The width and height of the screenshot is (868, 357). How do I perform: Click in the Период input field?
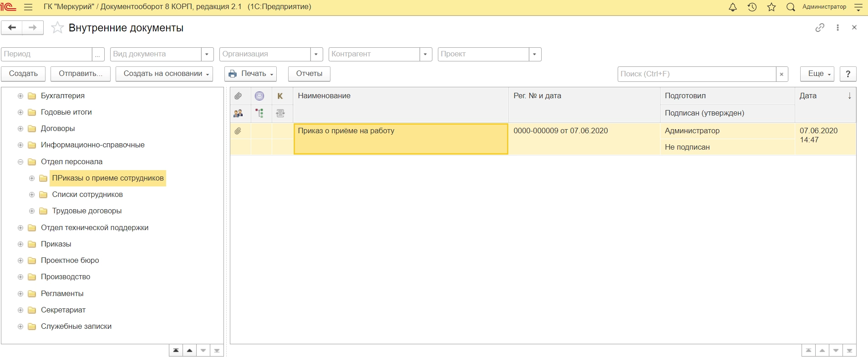coord(47,54)
